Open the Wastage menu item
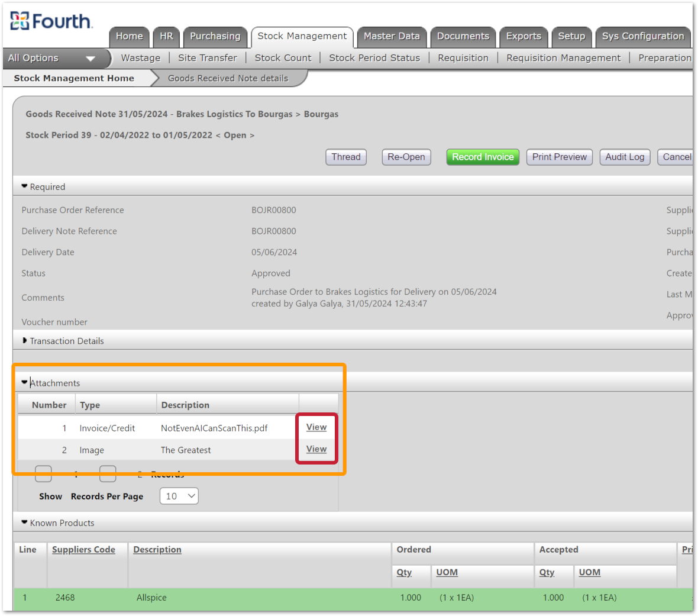This screenshot has width=698, height=616. (x=141, y=58)
